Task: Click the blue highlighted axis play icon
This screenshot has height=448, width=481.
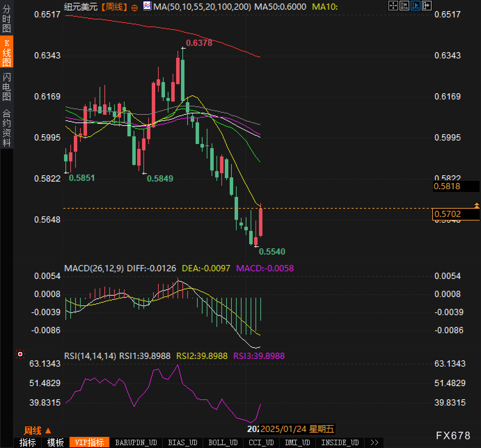Action: pyautogui.click(x=415, y=6)
